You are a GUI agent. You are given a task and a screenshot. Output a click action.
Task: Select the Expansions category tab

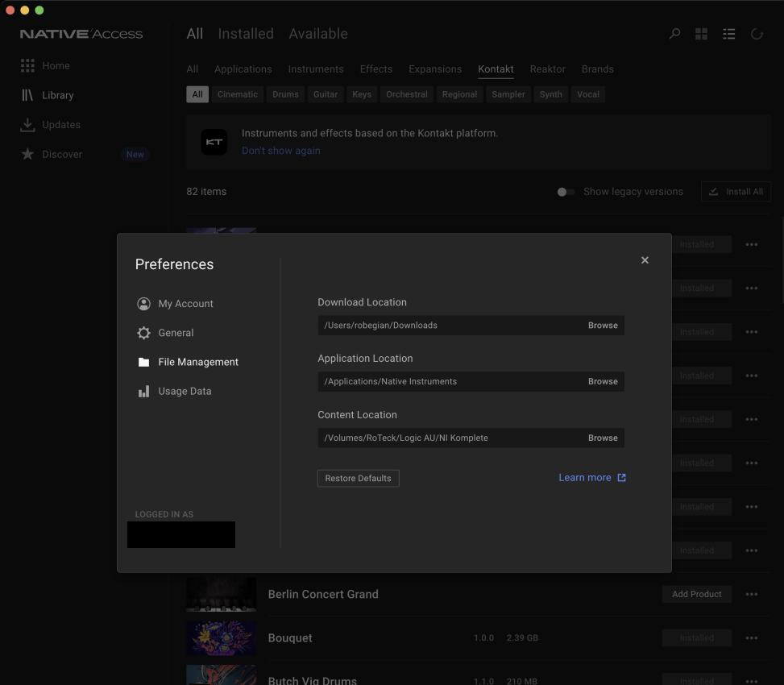(435, 69)
